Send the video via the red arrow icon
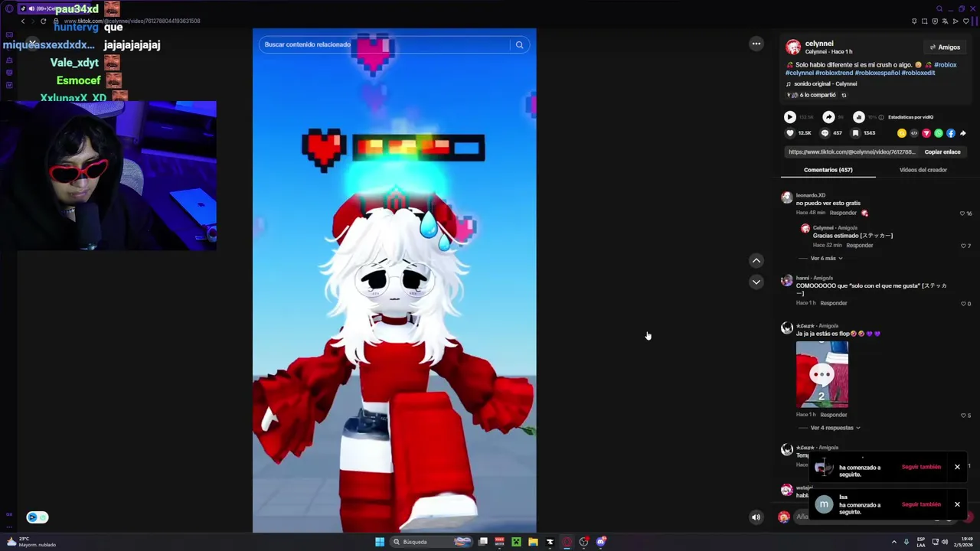980x551 pixels. [926, 133]
